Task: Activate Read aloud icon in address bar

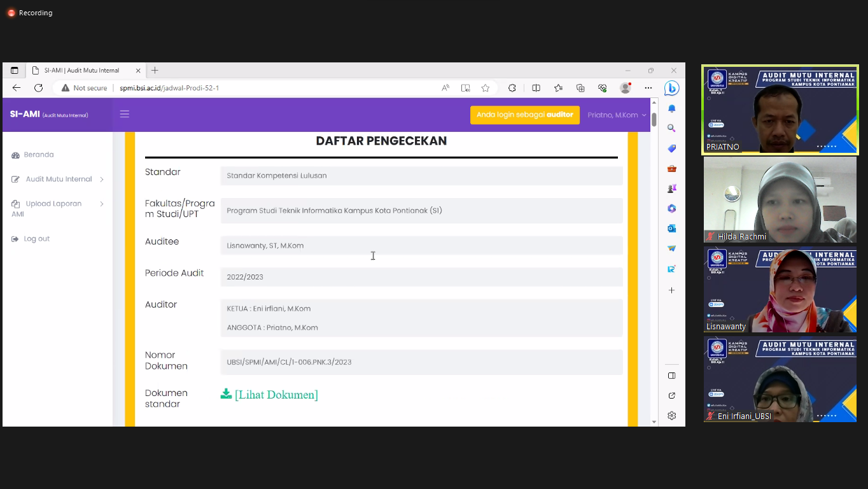Action: tap(445, 88)
